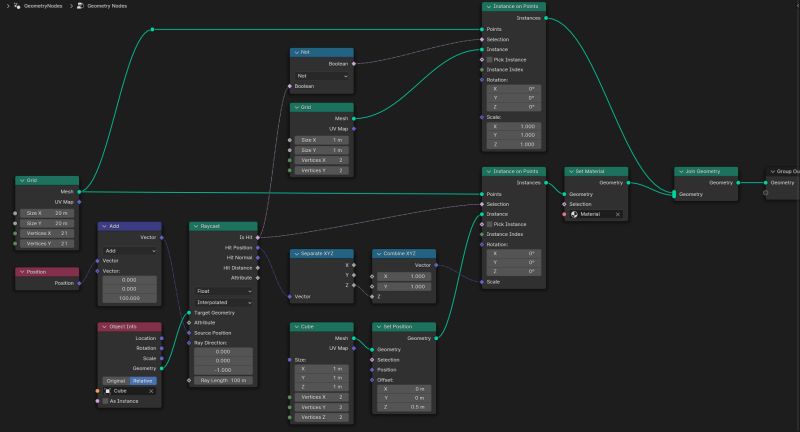Click the Geometry output socket of Set Material
This screenshot has height=432, width=800.
[x=628, y=183]
